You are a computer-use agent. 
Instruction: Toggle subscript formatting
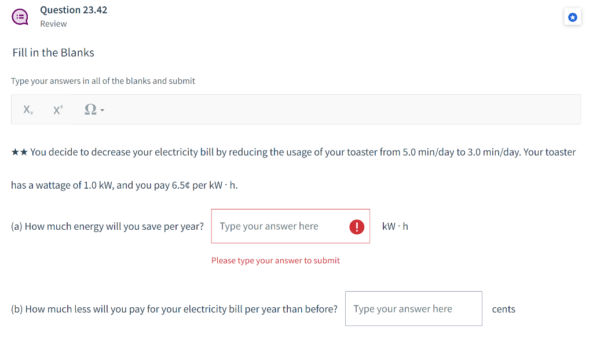28,109
